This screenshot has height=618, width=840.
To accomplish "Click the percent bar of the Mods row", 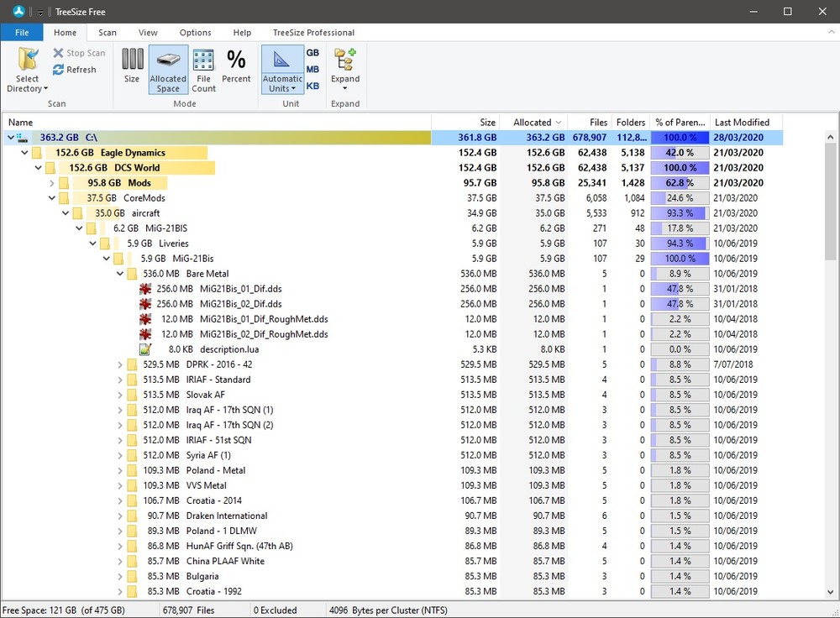I will coord(680,183).
